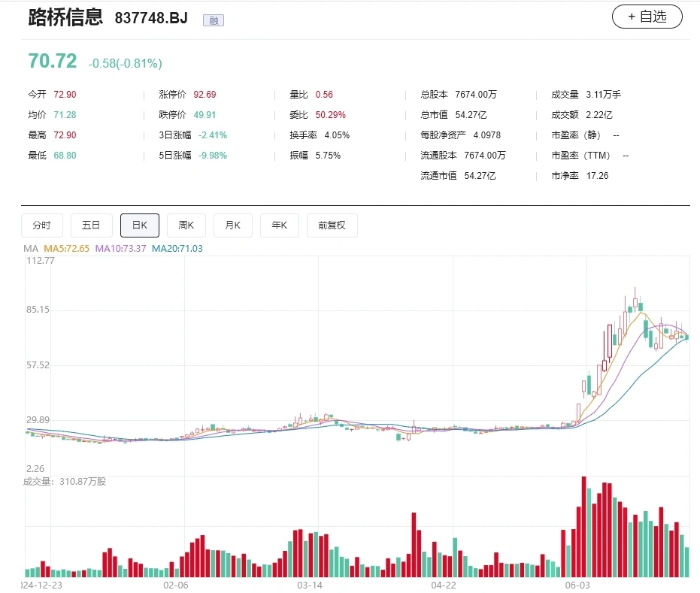The height and width of the screenshot is (593, 700).
Task: Click the stock name 路桥信息
Action: (x=65, y=17)
